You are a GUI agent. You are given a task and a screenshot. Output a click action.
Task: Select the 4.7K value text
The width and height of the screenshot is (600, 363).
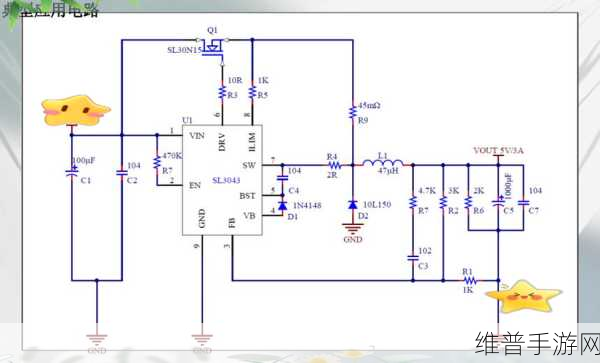pyautogui.click(x=427, y=190)
